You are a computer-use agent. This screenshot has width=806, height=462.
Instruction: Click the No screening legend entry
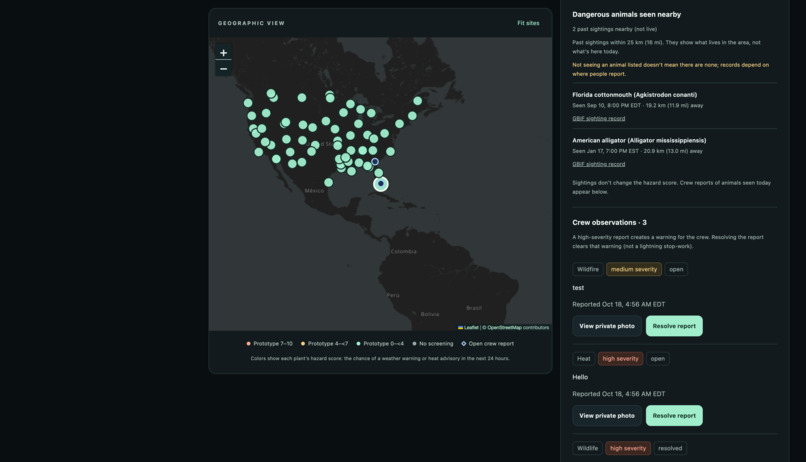coord(433,344)
